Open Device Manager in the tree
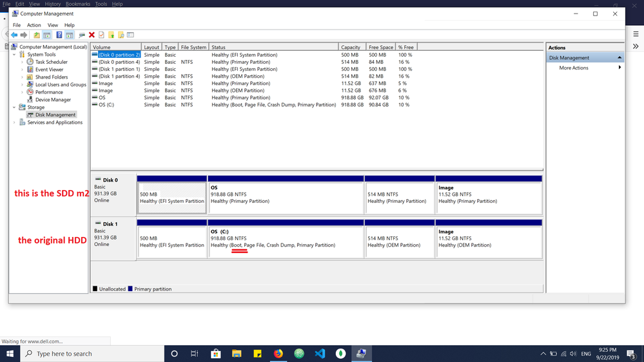This screenshot has height=362, width=644. (x=53, y=100)
